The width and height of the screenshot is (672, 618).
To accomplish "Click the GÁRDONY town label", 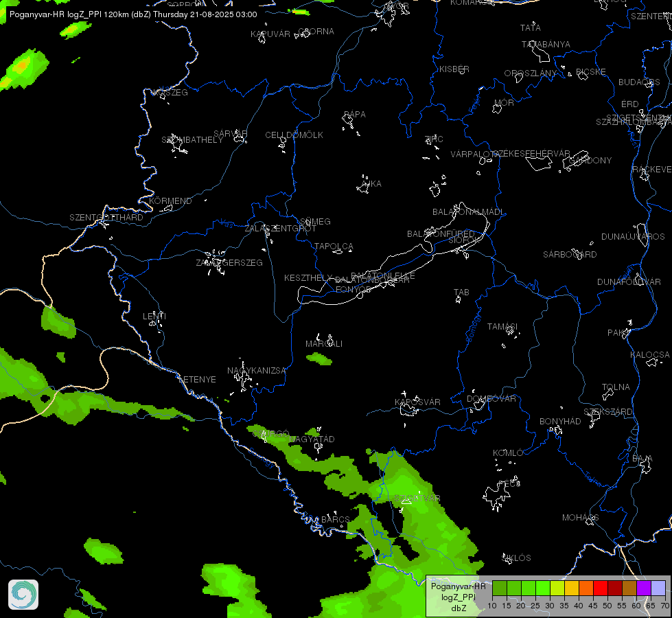I will coord(590,161).
